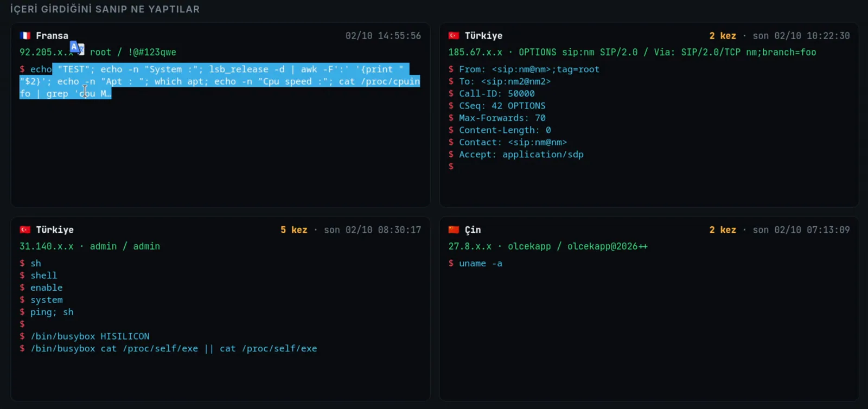
Task: Click the admin / admin credentials
Action: coord(125,246)
